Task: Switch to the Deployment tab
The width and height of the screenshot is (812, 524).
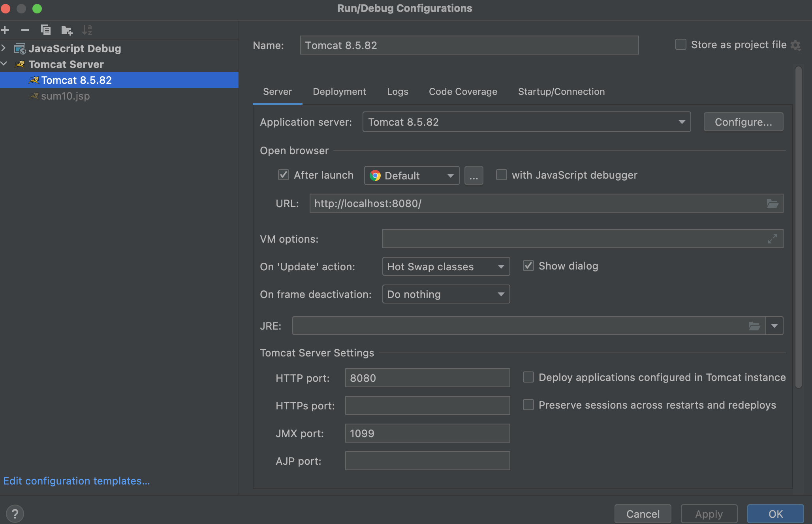Action: coord(339,92)
